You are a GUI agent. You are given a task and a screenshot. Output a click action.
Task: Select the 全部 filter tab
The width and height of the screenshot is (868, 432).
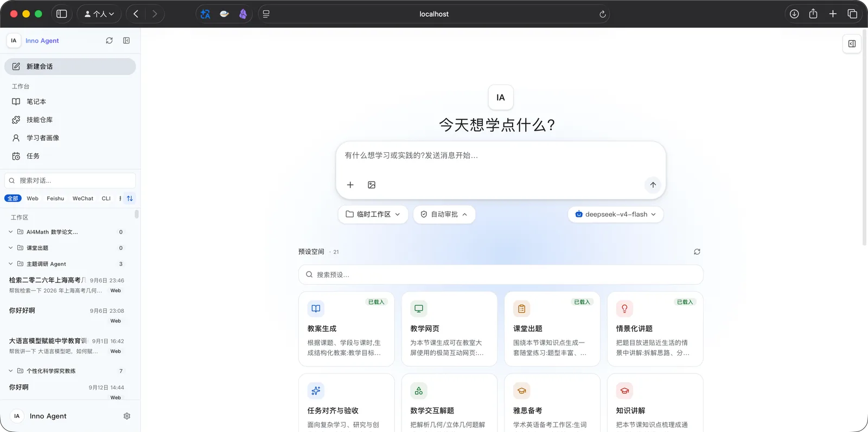click(x=13, y=198)
